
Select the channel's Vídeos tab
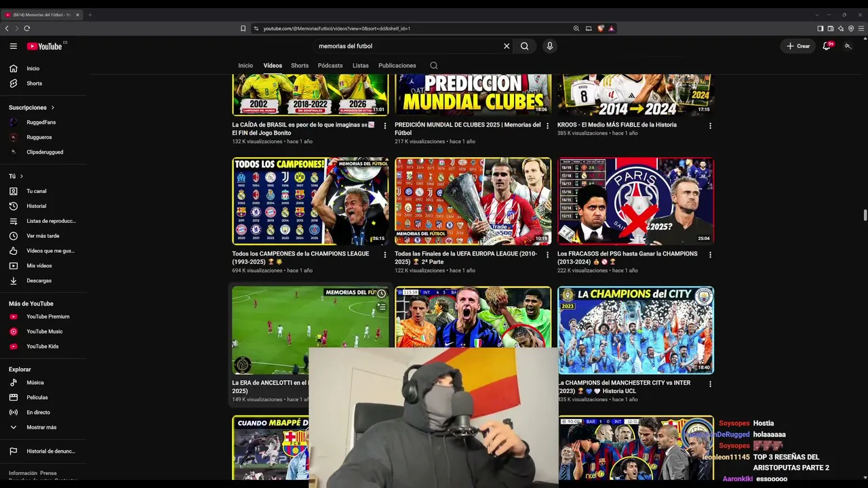click(273, 66)
